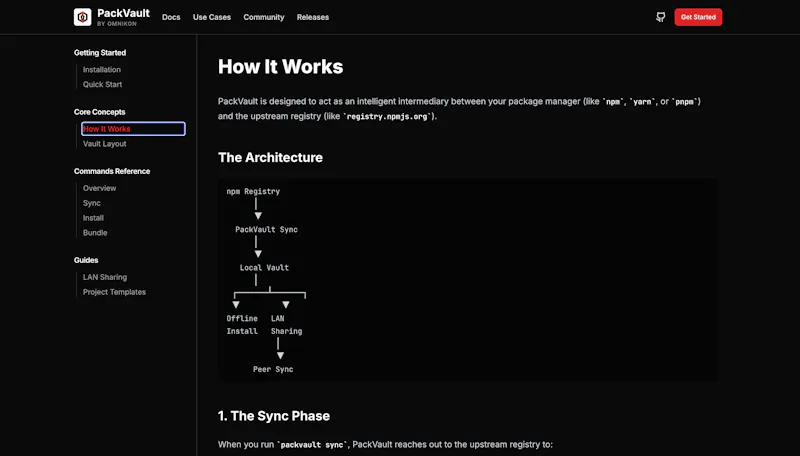Open the LAN Sharing guide link
The width and height of the screenshot is (800, 456).
(x=105, y=276)
